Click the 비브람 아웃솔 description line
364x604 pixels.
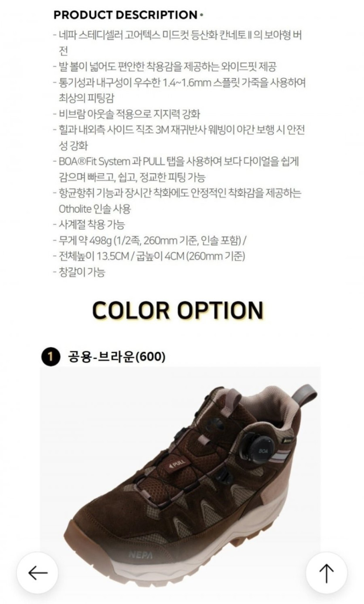point(126,114)
